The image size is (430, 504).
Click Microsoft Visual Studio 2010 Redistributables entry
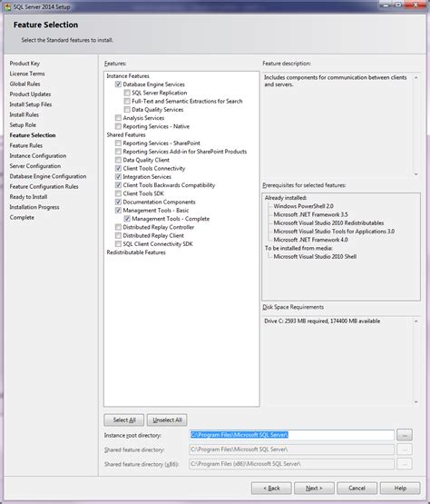[328, 222]
